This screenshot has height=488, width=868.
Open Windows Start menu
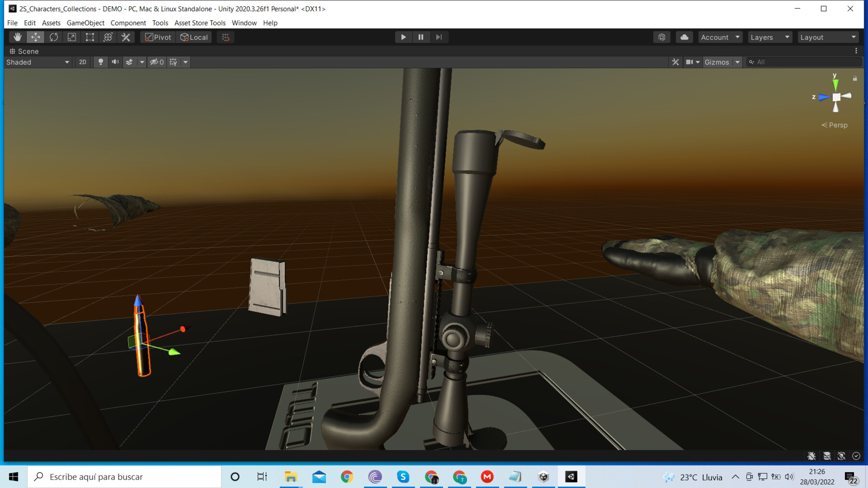[14, 476]
